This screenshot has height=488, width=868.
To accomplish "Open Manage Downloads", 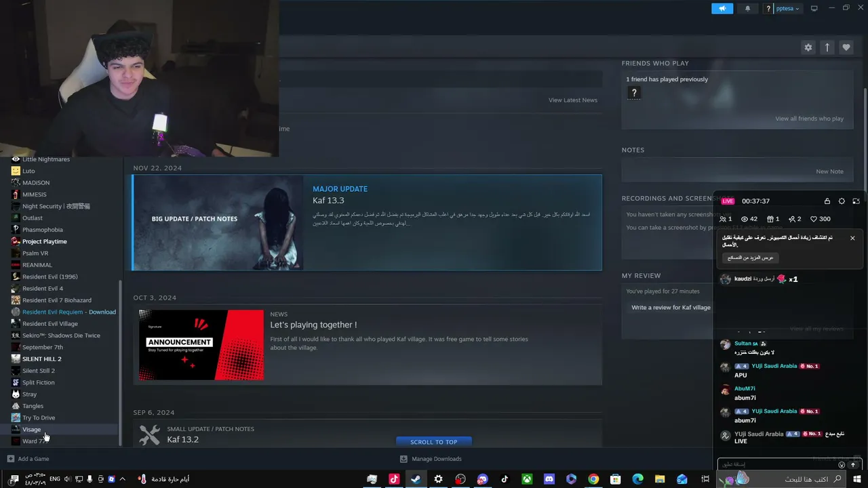I will [431, 459].
